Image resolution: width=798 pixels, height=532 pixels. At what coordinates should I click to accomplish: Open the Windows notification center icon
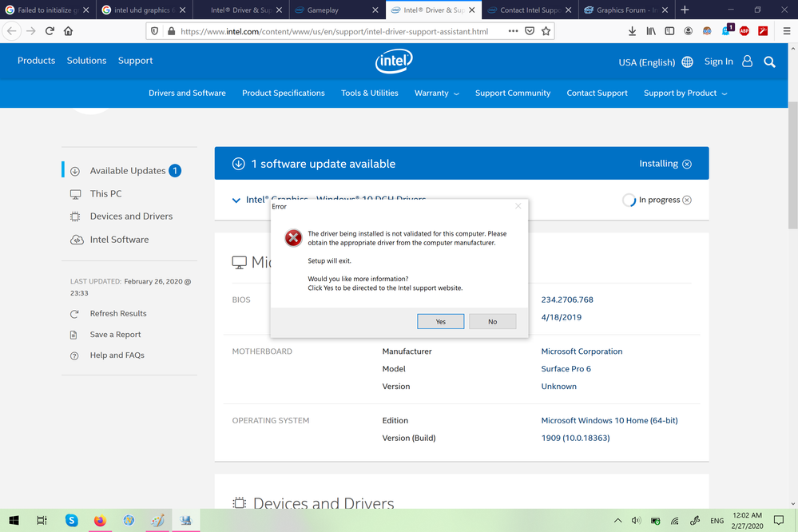tap(779, 520)
